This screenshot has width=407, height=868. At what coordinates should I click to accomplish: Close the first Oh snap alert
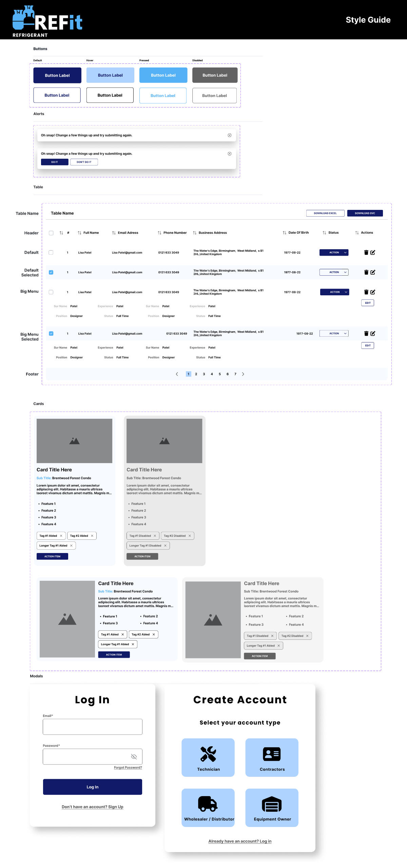230,135
